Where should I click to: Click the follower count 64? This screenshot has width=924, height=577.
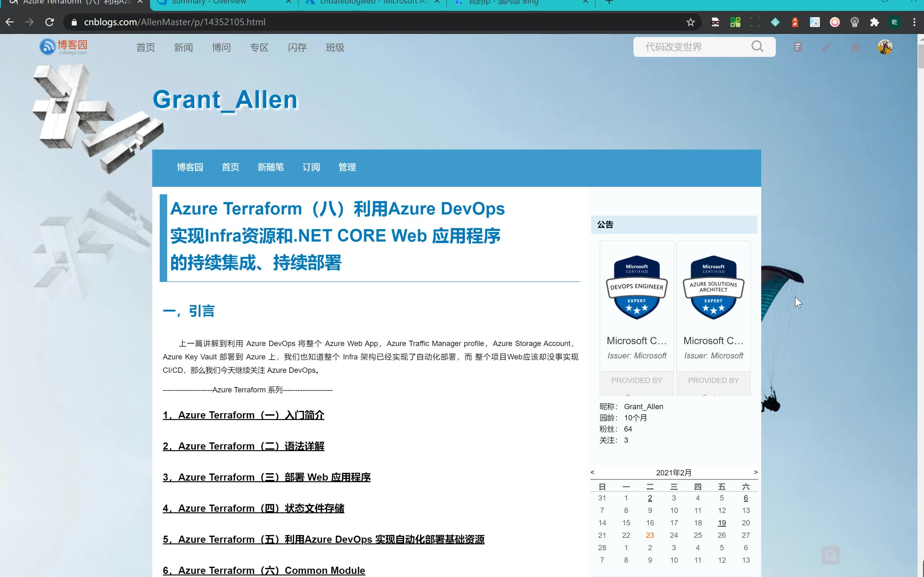coord(628,429)
